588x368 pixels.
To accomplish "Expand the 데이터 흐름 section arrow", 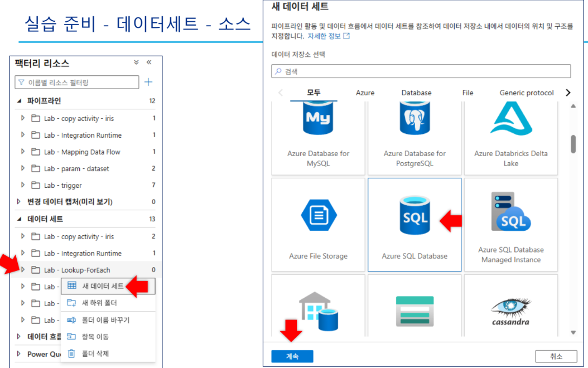I will pos(18,337).
